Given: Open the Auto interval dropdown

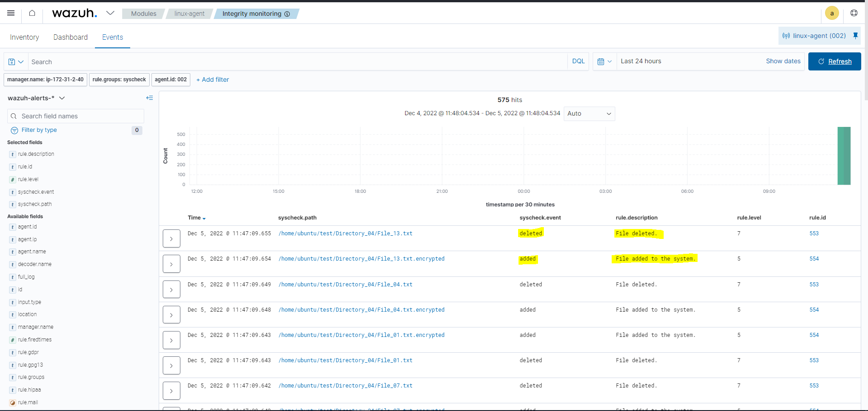Looking at the screenshot, I should (589, 114).
